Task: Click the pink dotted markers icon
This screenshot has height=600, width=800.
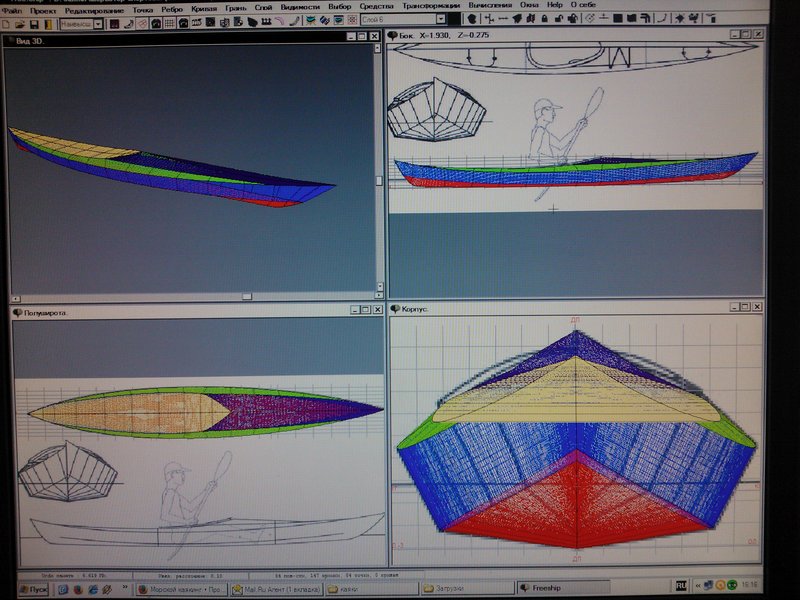Action: 352,20
